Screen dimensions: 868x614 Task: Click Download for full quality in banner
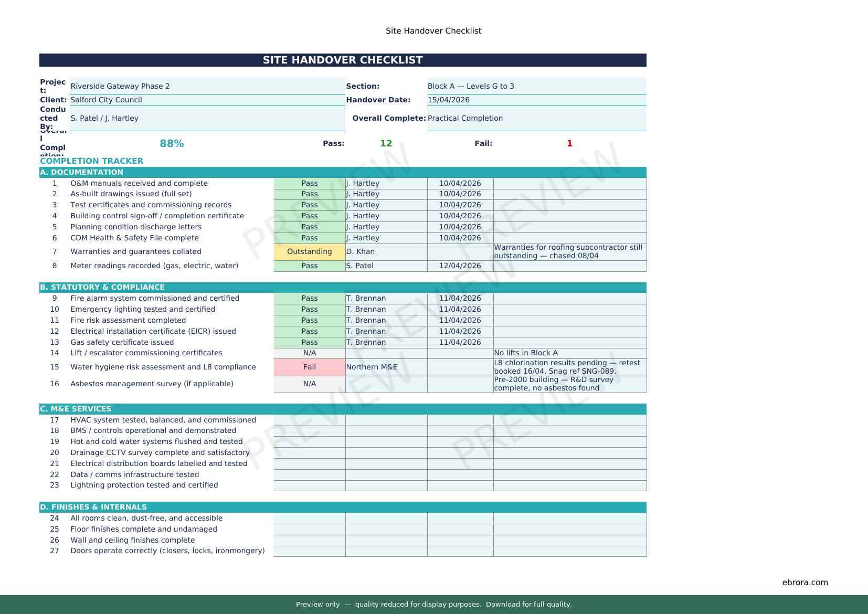(x=528, y=605)
